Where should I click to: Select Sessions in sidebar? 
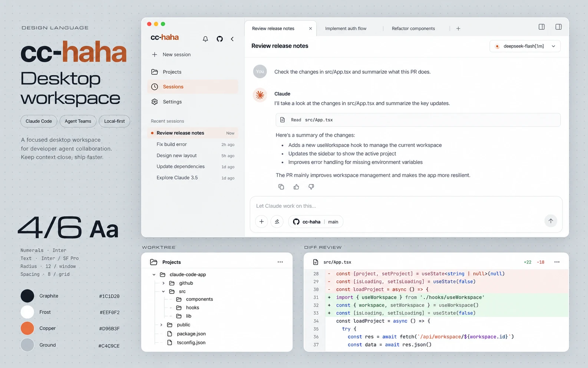[192, 87]
